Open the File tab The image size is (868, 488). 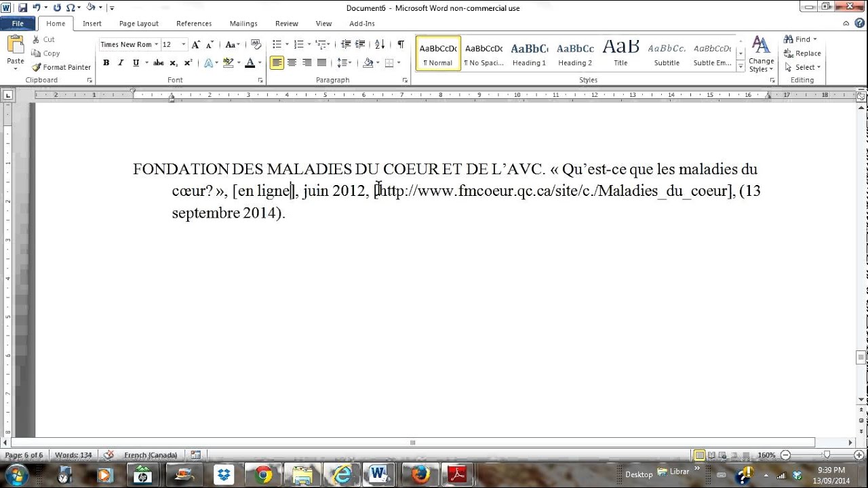point(18,23)
